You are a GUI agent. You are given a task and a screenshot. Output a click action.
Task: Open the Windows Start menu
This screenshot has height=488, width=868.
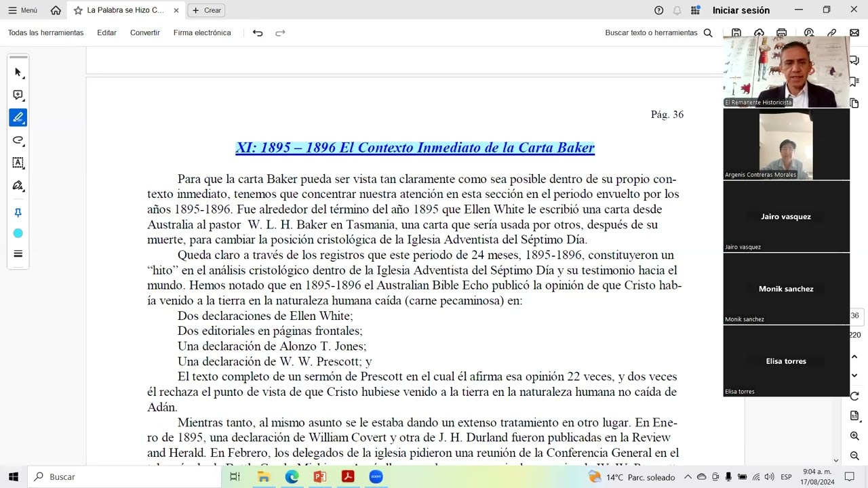tap(14, 476)
